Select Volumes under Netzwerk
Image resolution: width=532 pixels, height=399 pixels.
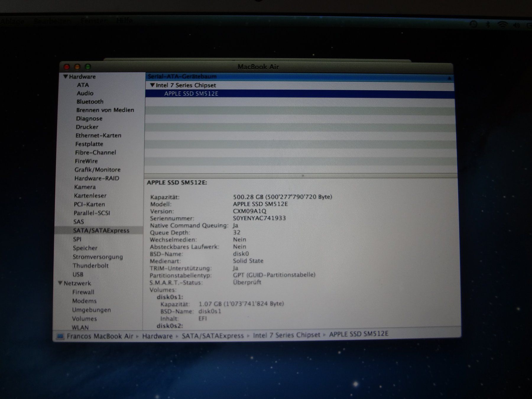(84, 319)
